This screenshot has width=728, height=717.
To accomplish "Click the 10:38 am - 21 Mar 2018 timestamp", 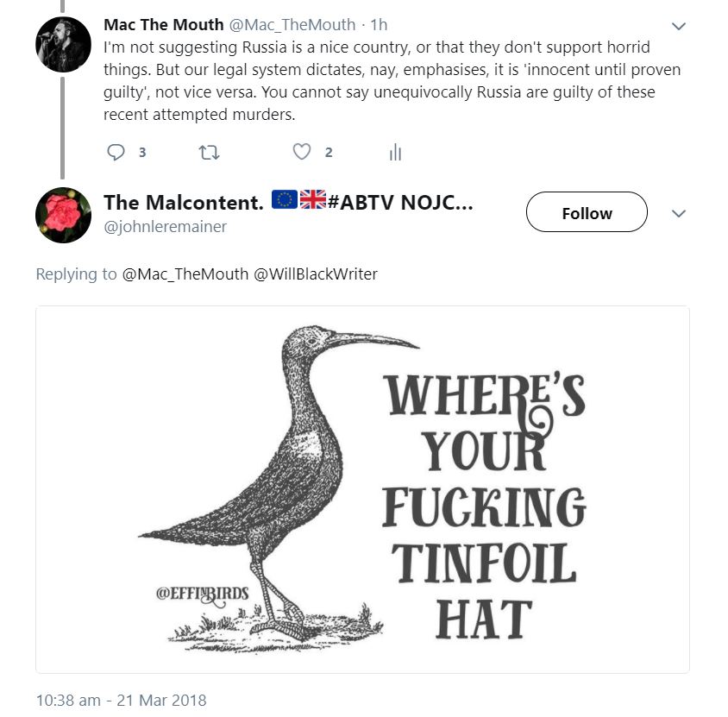I will 121,700.
